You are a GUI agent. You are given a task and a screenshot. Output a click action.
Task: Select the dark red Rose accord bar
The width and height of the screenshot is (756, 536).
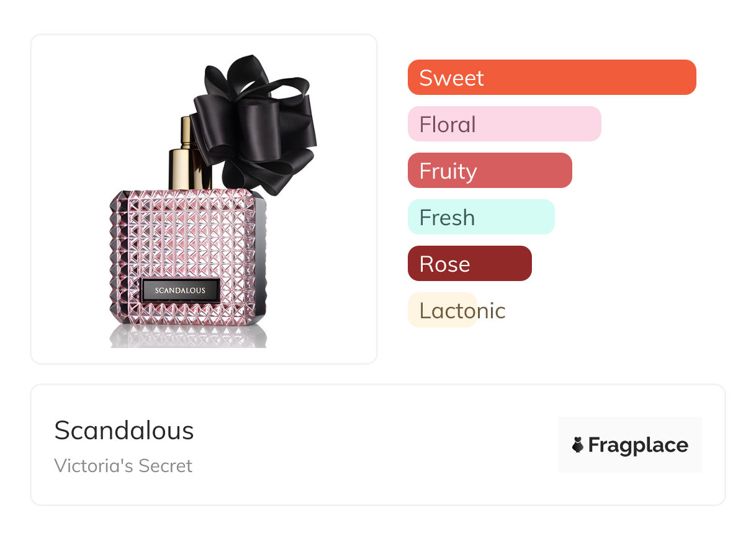(x=469, y=264)
